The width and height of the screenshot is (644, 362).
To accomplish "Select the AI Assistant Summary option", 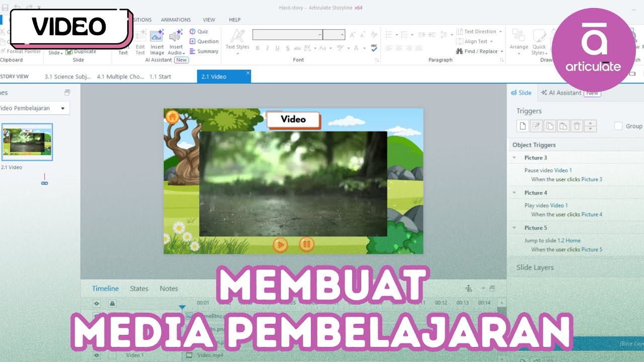I will click(x=204, y=51).
